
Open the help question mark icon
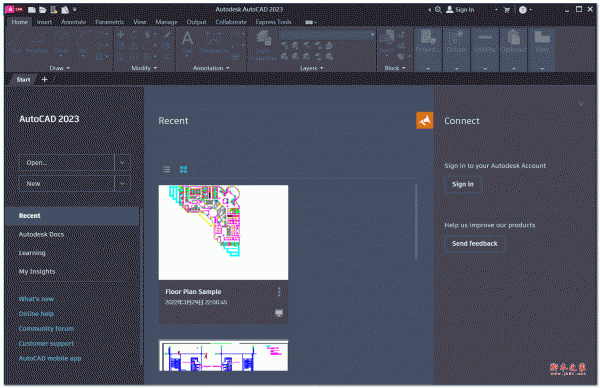(x=523, y=10)
